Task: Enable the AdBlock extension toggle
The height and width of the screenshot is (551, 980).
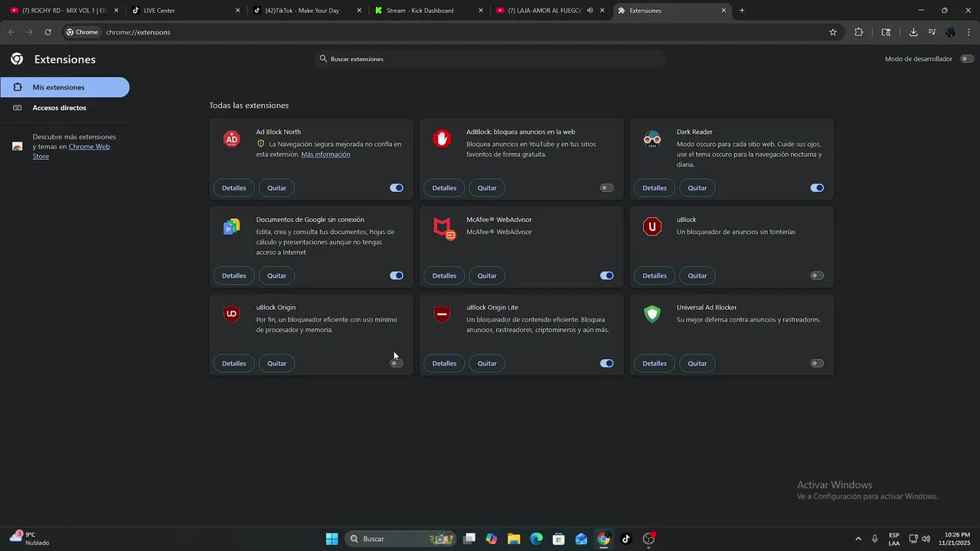Action: (606, 187)
